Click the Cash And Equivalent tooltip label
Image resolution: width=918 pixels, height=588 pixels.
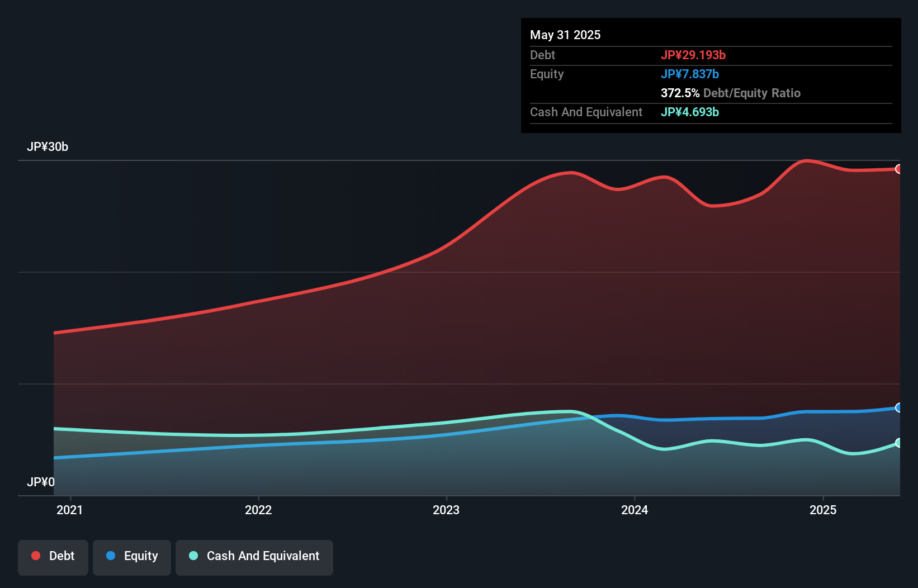(586, 112)
